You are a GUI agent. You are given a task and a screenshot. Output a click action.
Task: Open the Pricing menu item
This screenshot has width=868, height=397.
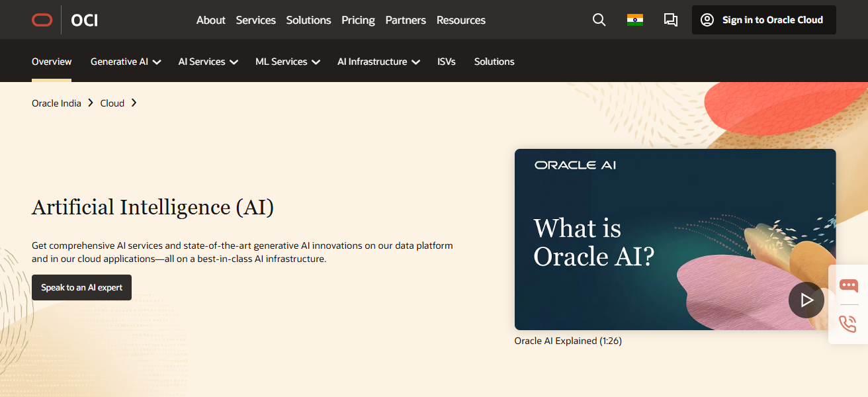pos(358,20)
